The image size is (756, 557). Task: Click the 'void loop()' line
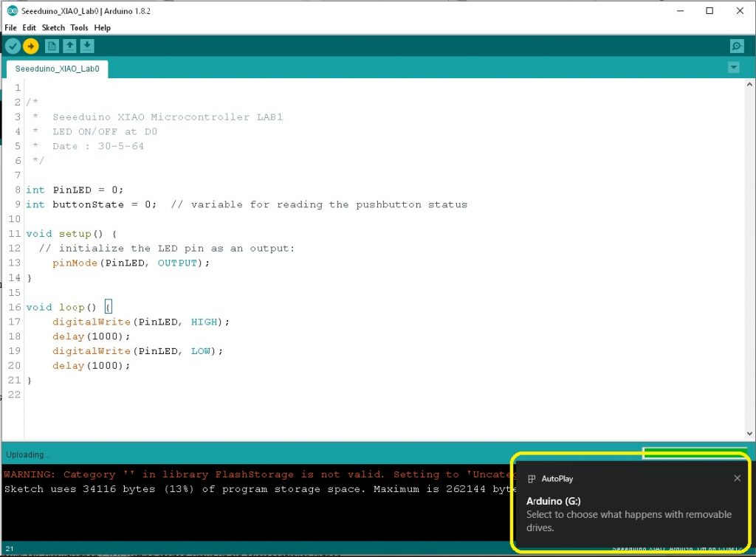pyautogui.click(x=61, y=307)
